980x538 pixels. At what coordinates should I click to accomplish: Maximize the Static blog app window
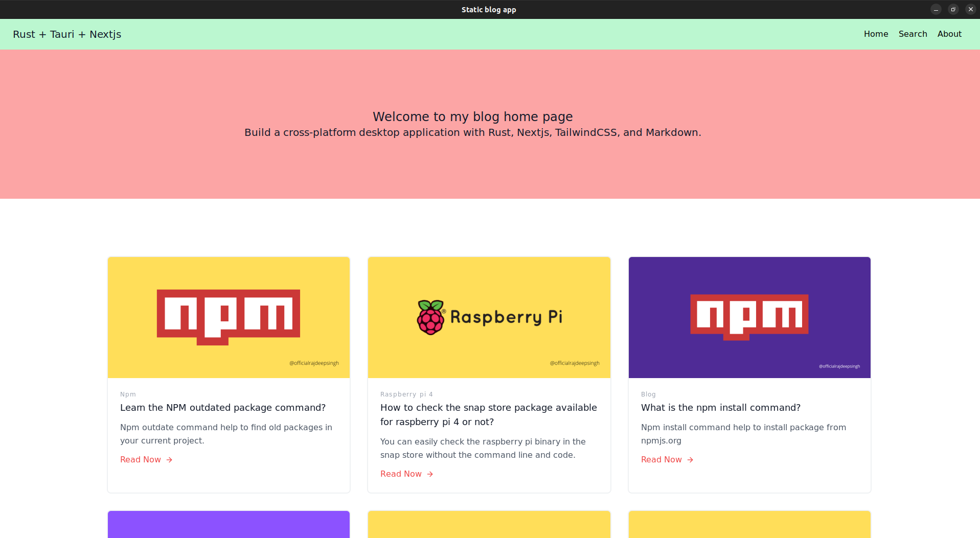(x=953, y=9)
